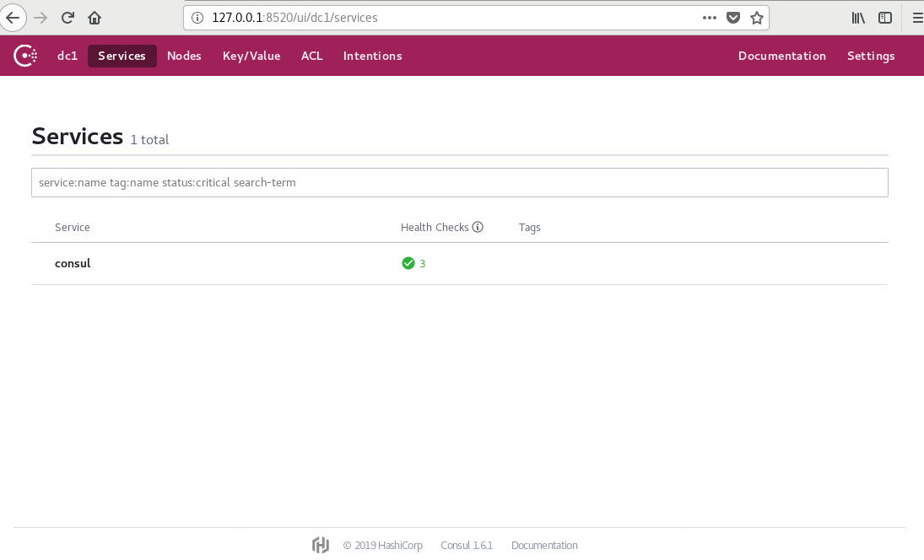The height and width of the screenshot is (560, 924).
Task: Click the Tags column header
Action: [x=529, y=228]
